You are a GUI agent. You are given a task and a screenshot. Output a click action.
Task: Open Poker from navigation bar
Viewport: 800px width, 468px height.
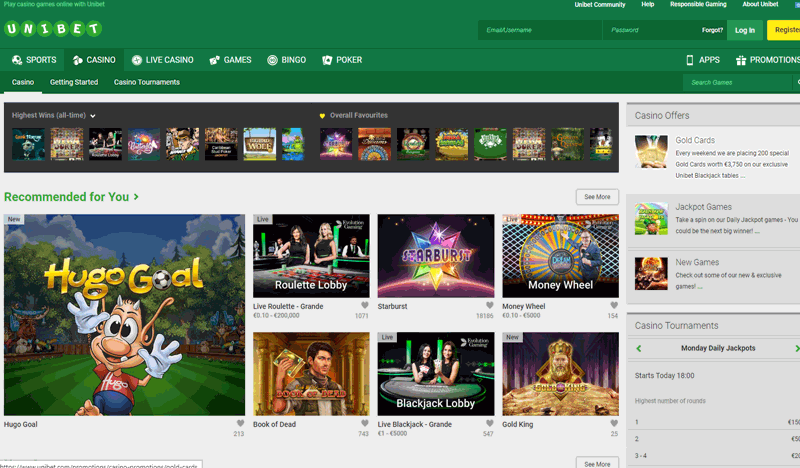(342, 60)
